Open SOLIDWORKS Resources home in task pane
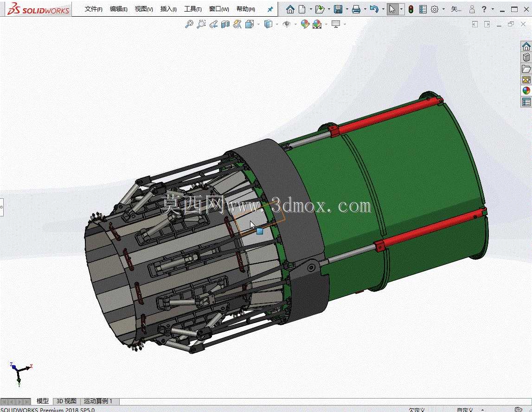The height and width of the screenshot is (412, 532). coord(526,46)
